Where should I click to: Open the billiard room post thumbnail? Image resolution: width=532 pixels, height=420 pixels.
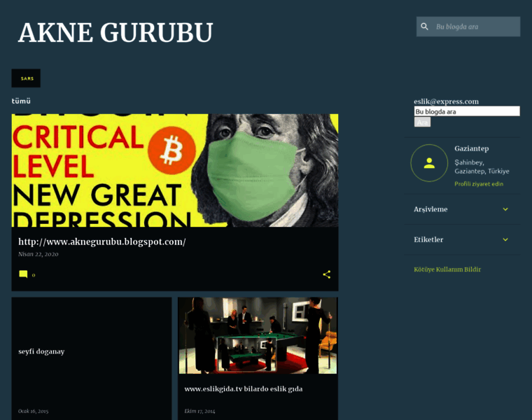pyautogui.click(x=258, y=335)
